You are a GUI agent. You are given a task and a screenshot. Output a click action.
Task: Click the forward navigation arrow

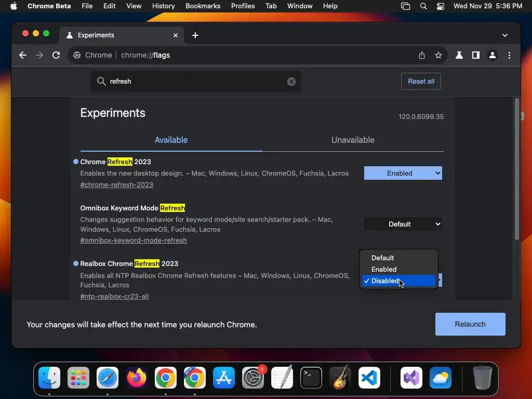(39, 55)
